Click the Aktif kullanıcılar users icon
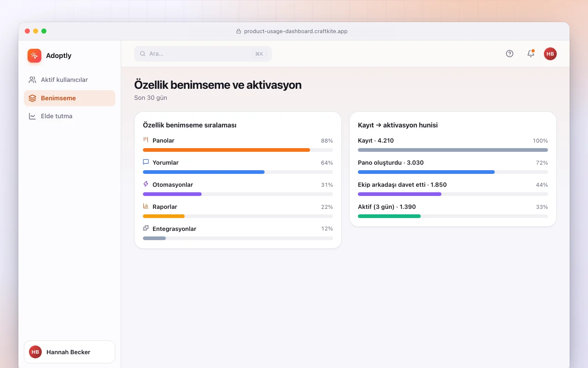Image resolution: width=588 pixels, height=368 pixels. (32, 80)
